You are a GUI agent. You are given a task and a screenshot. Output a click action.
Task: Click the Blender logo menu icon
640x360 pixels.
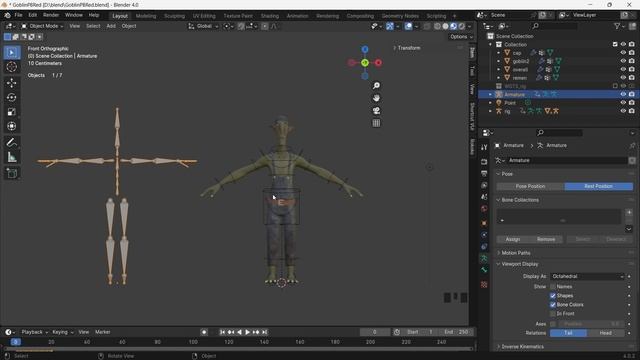[x=7, y=16]
